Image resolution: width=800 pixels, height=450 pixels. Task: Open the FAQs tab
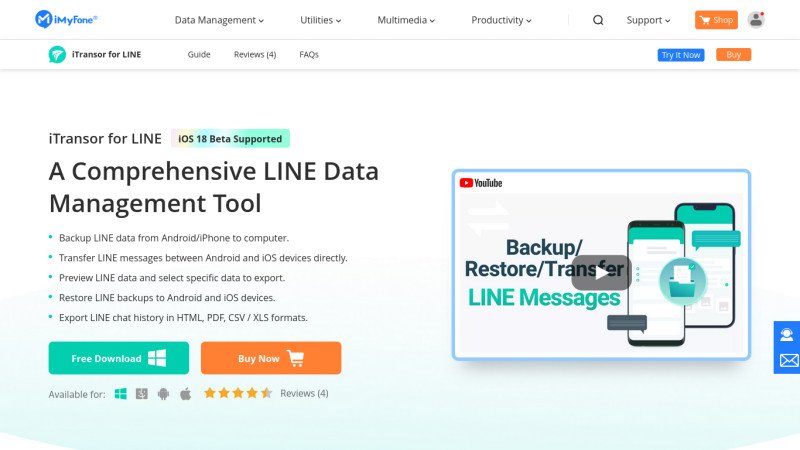pos(309,55)
